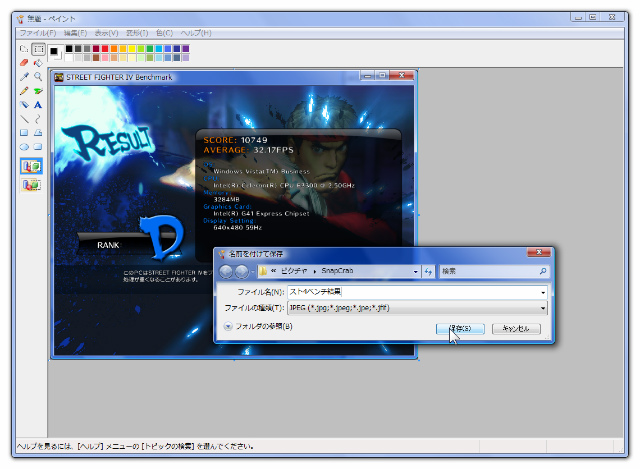The image size is (640, 469).
Task: Select the Ellipse tool
Action: point(24,147)
